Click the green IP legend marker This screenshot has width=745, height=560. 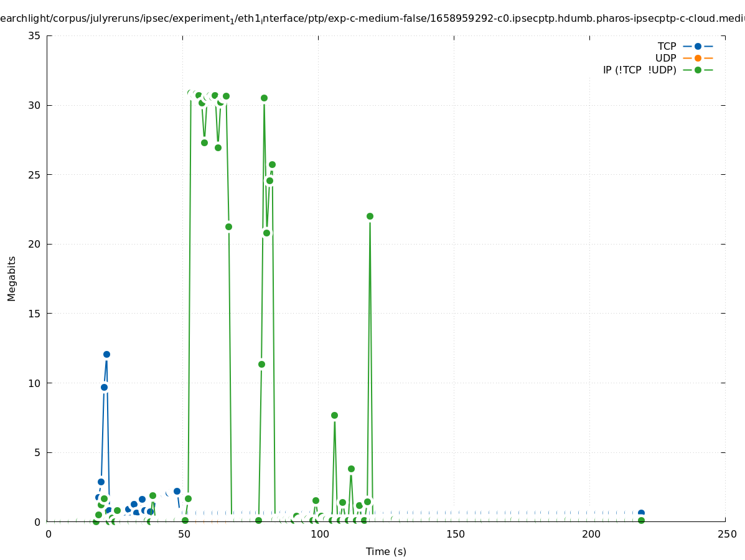pyautogui.click(x=698, y=70)
